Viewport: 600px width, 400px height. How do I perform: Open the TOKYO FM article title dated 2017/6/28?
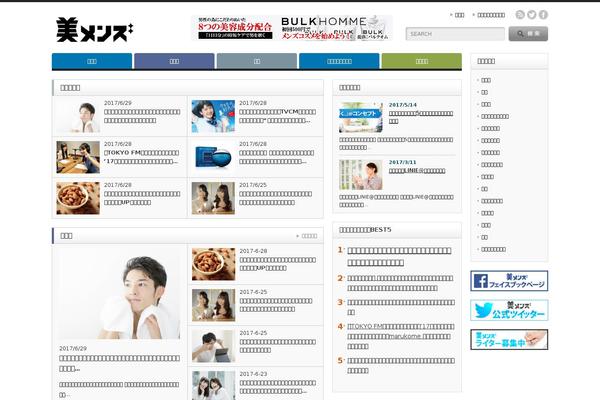point(142,157)
